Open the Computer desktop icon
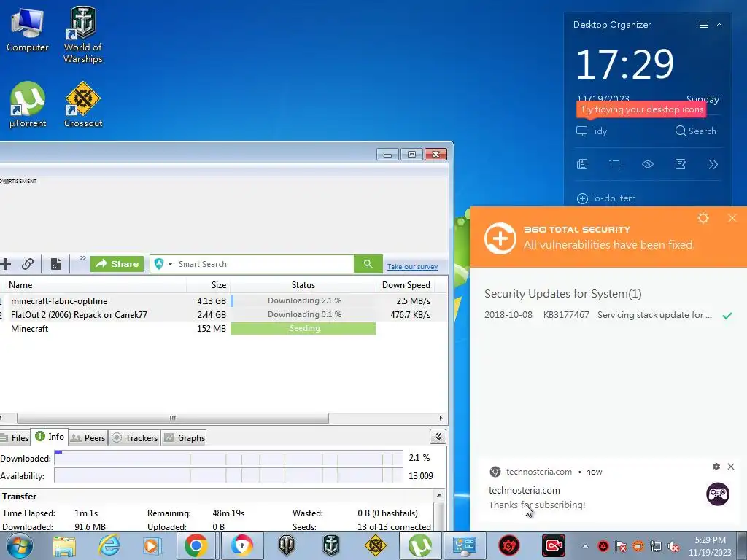Viewport: 747px width, 560px height. [x=27, y=28]
